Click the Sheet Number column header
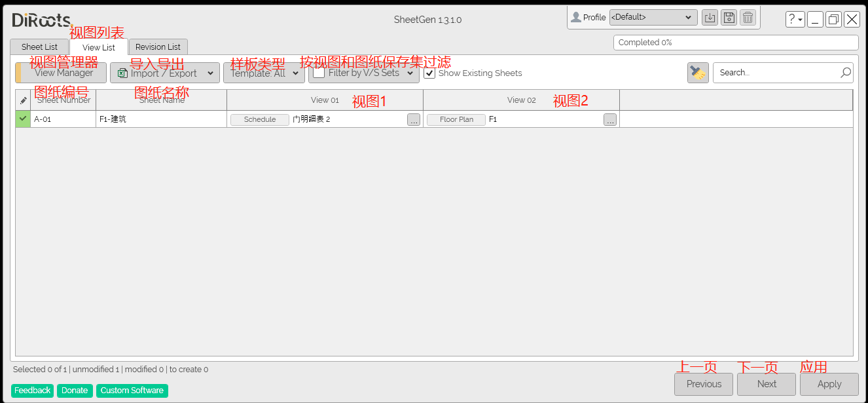 [63, 100]
